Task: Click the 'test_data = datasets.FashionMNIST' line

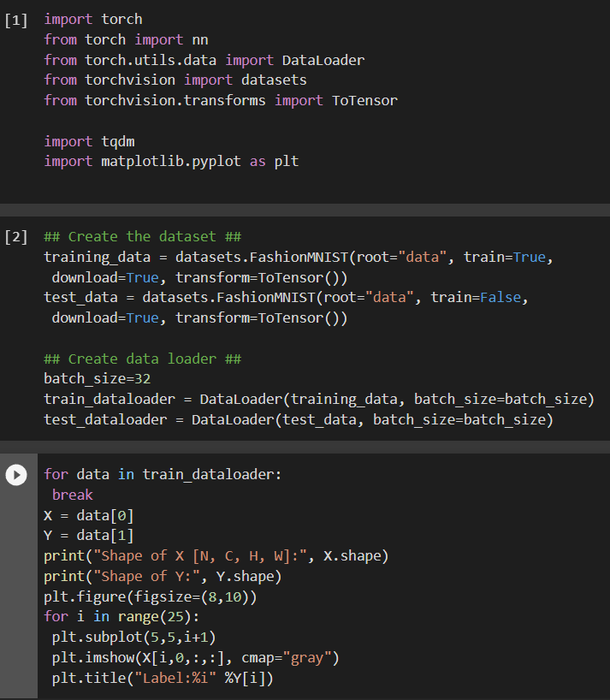Action: point(286,297)
